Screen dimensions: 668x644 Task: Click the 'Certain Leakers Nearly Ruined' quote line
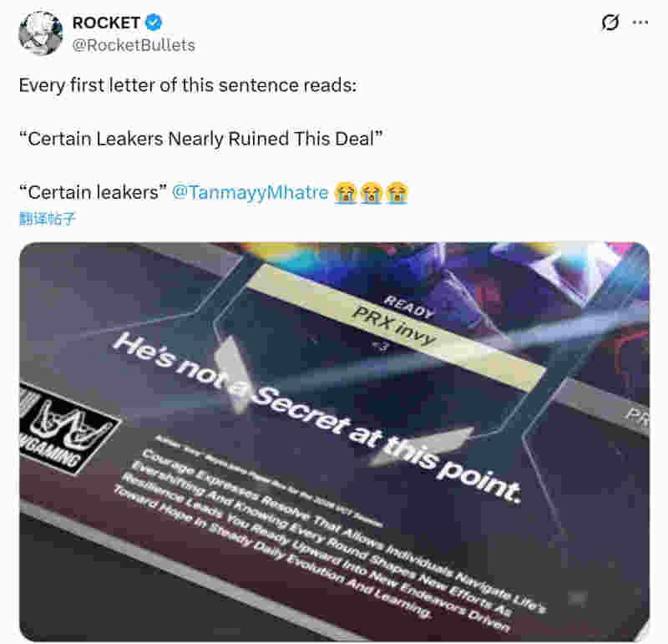click(200, 139)
